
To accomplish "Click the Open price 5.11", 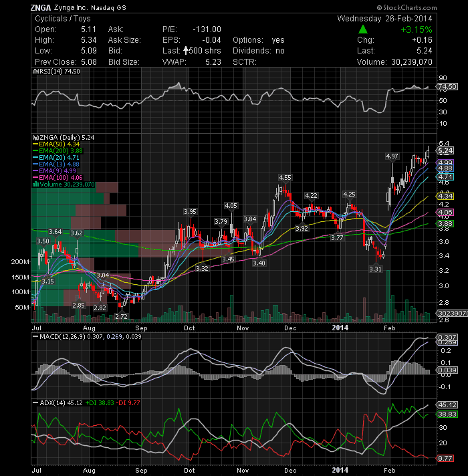I will click(88, 29).
